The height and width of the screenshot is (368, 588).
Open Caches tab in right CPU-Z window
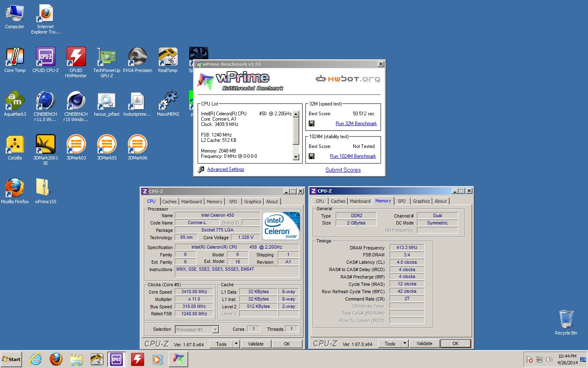pos(338,201)
